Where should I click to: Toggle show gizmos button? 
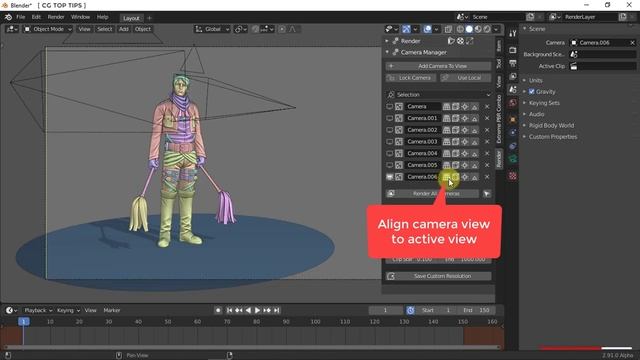(406, 29)
